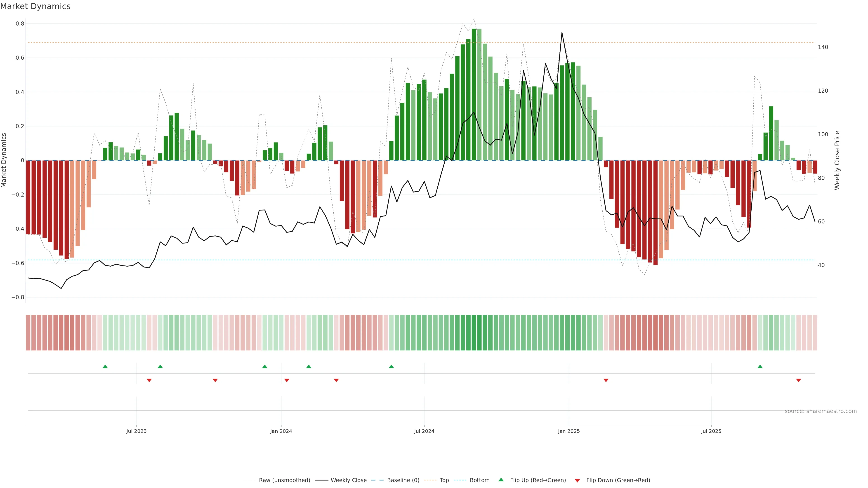
Task: Click the final red Flip Down triangle marker
Action: tap(798, 380)
